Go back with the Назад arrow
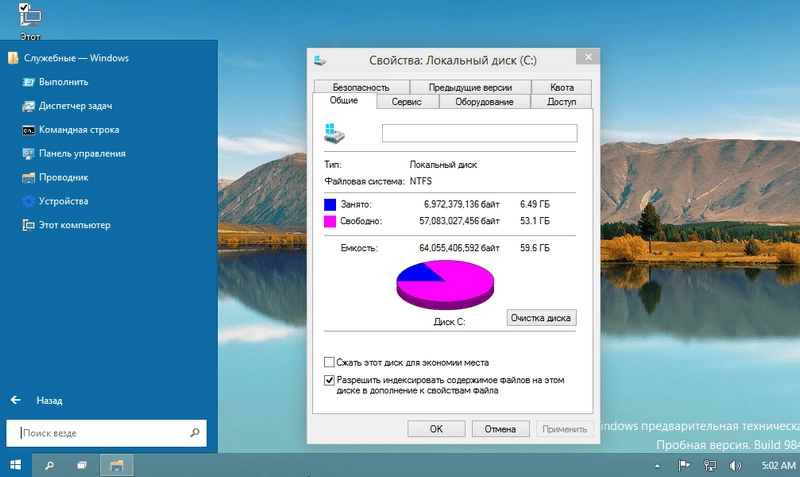This screenshot has height=477, width=800. (x=16, y=400)
